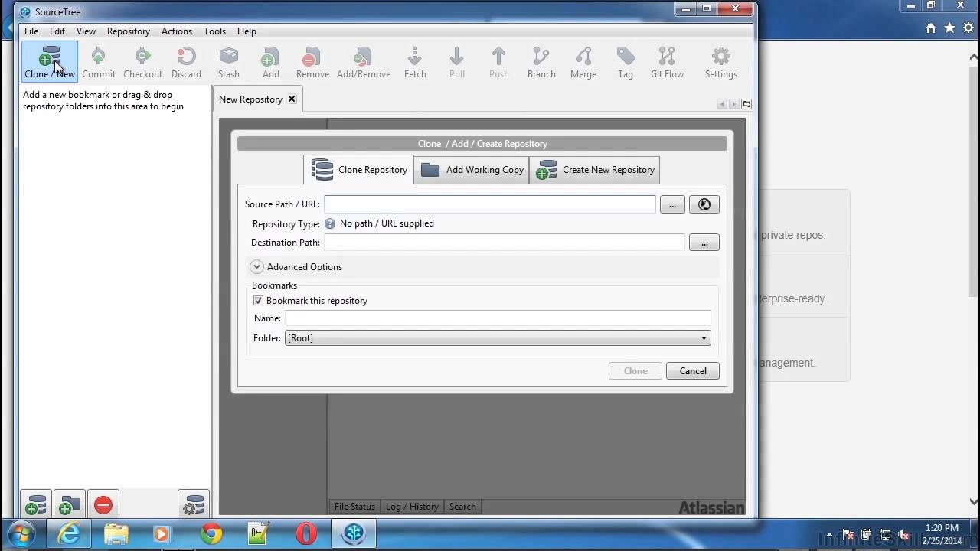
Task: Click the Clone / New toolbar icon
Action: click(50, 62)
